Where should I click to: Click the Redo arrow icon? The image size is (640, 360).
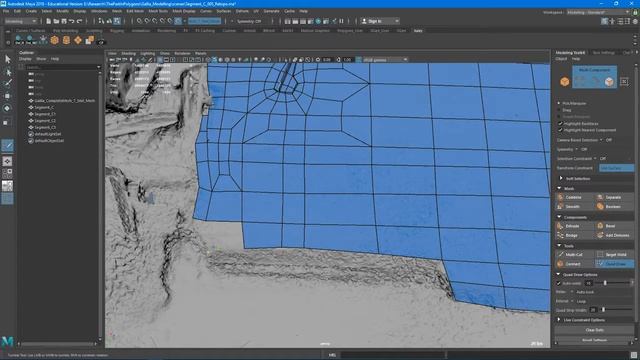click(x=80, y=21)
